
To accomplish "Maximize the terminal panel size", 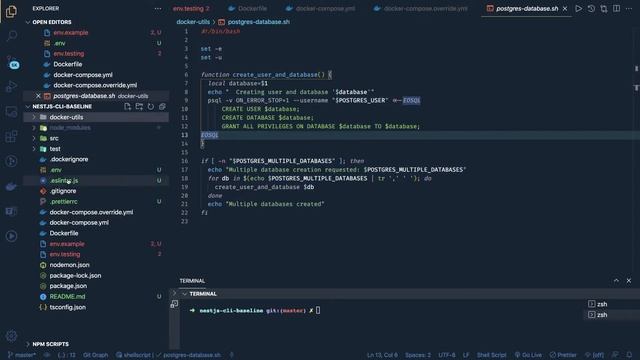I will tap(616, 280).
